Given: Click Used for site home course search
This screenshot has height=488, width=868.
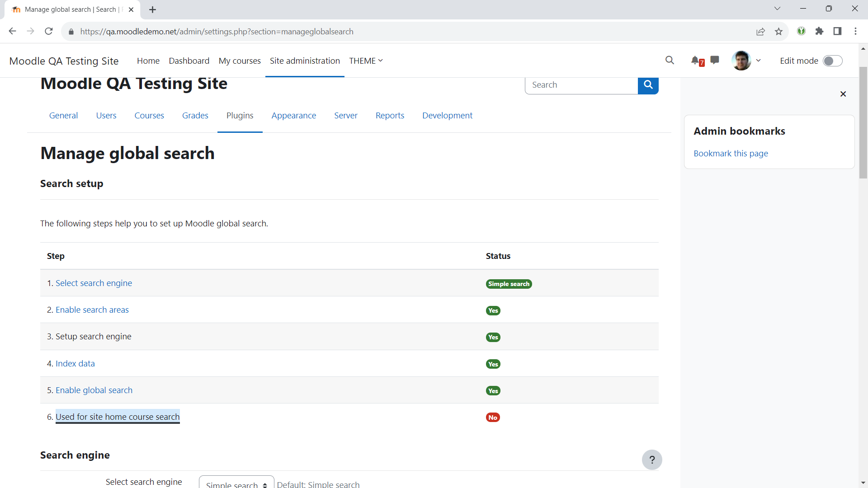Looking at the screenshot, I should tap(118, 417).
